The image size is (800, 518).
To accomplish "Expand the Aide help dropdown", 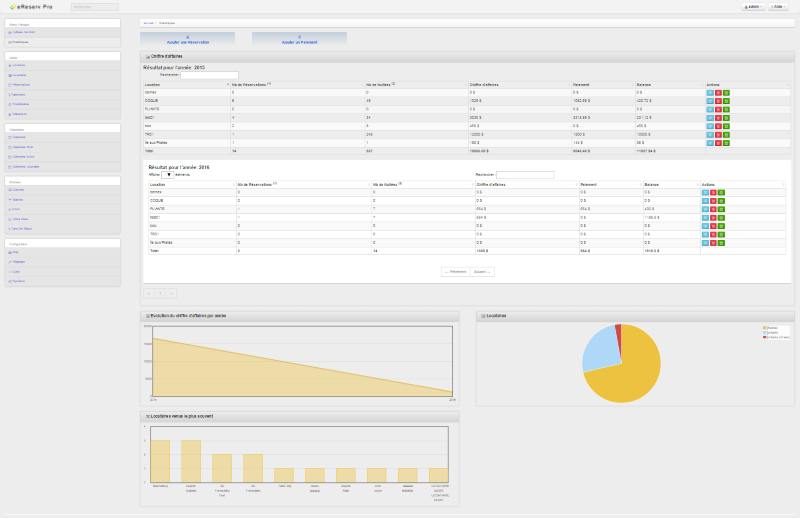I will coord(778,6).
